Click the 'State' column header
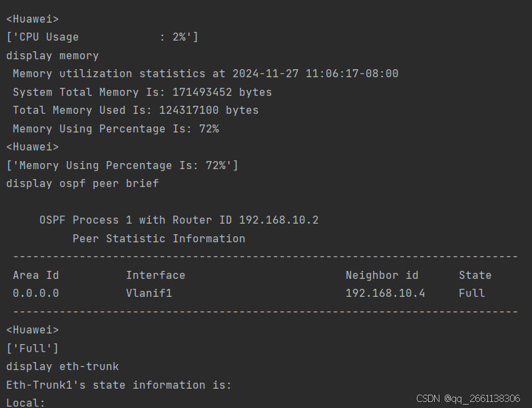 475,275
